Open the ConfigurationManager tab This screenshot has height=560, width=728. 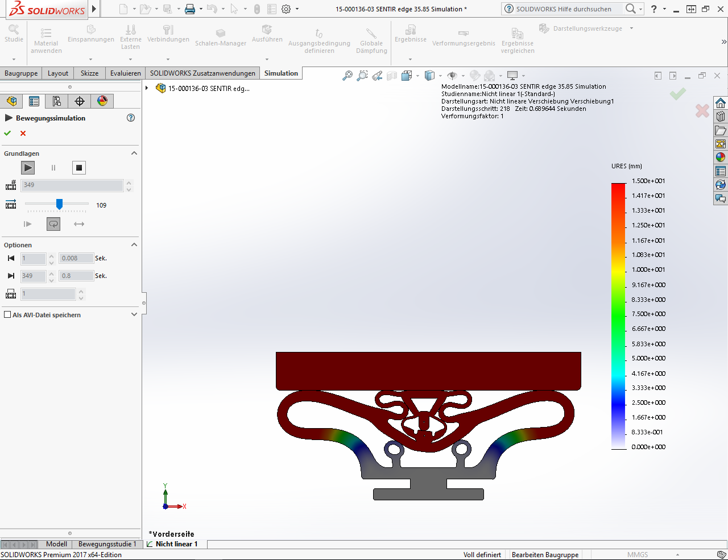pos(57,101)
